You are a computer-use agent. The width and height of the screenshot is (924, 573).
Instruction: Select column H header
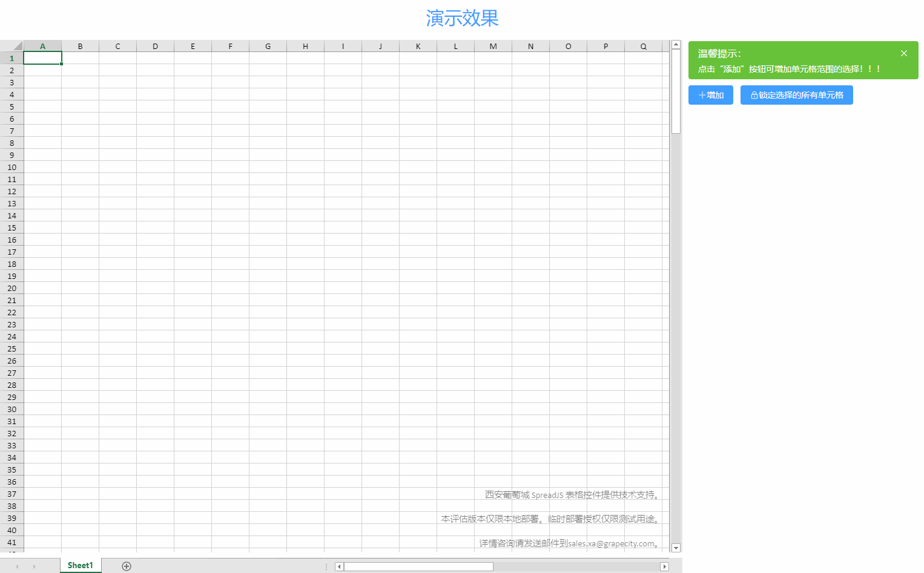pyautogui.click(x=305, y=45)
